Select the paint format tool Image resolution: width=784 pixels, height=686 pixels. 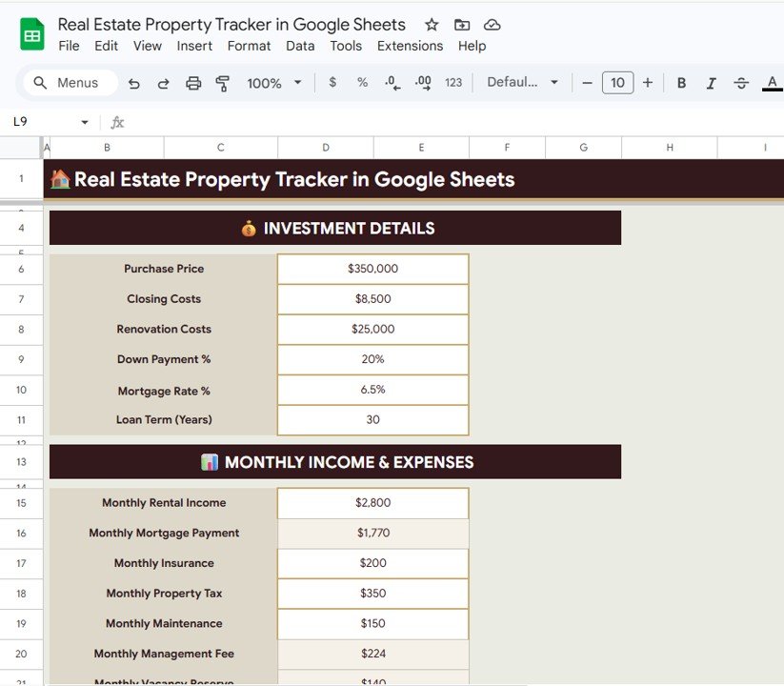click(x=223, y=83)
